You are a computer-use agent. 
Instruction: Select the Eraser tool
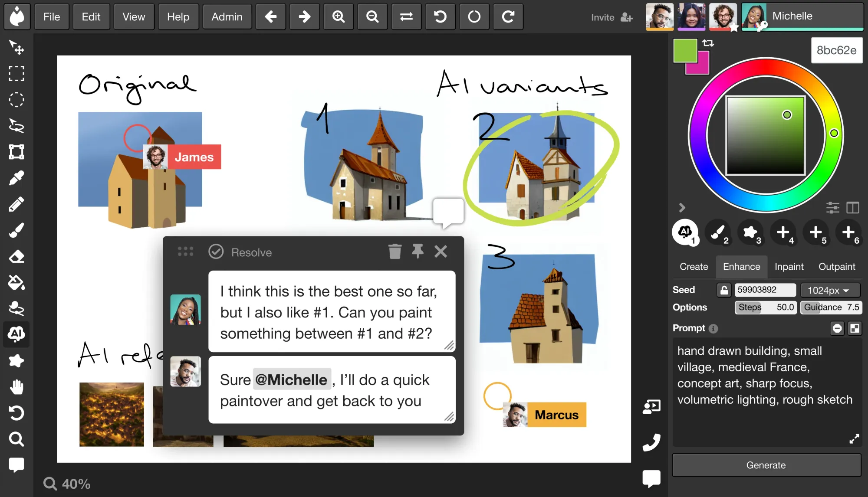pos(16,256)
